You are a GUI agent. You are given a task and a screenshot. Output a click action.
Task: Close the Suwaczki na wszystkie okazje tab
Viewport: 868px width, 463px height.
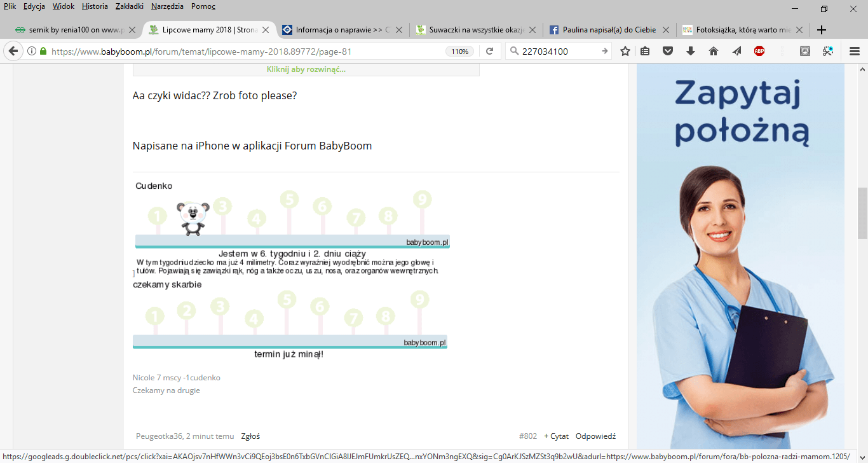point(532,30)
